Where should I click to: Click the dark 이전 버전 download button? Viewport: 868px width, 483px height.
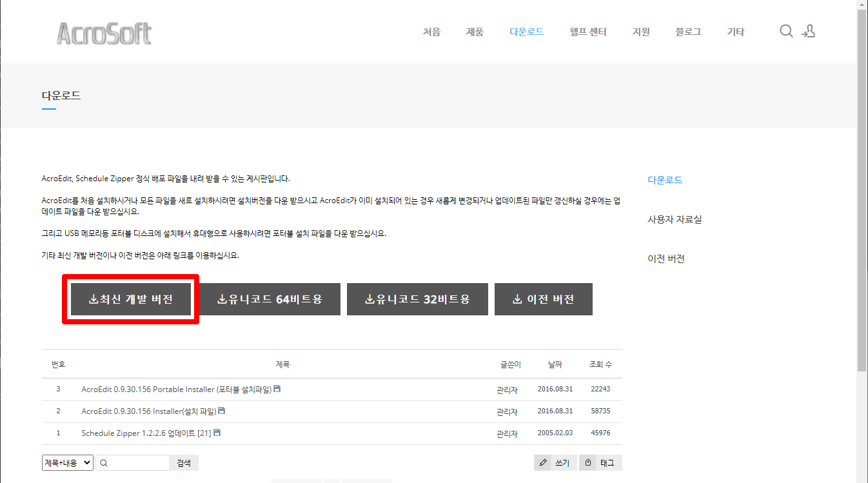544,299
